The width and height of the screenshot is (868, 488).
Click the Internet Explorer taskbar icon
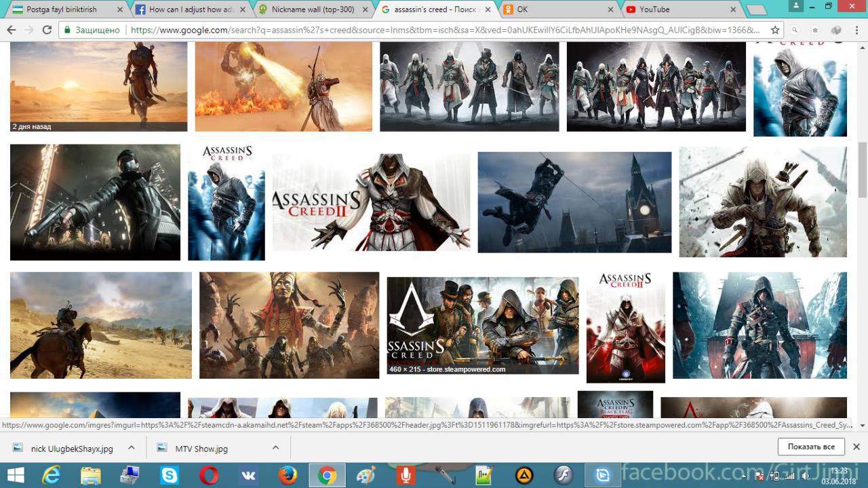(52, 475)
